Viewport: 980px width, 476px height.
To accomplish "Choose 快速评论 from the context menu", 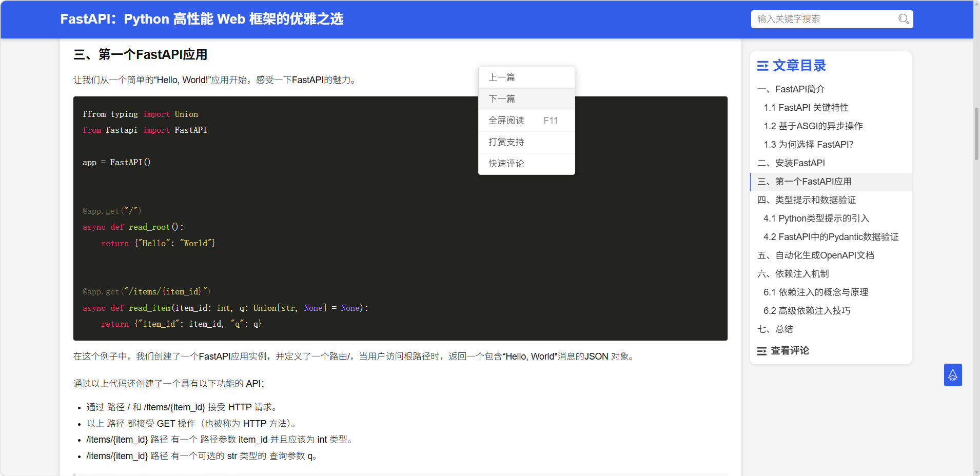I will (x=526, y=164).
